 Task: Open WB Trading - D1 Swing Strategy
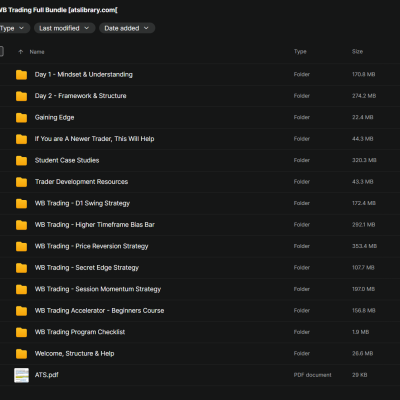[82, 203]
